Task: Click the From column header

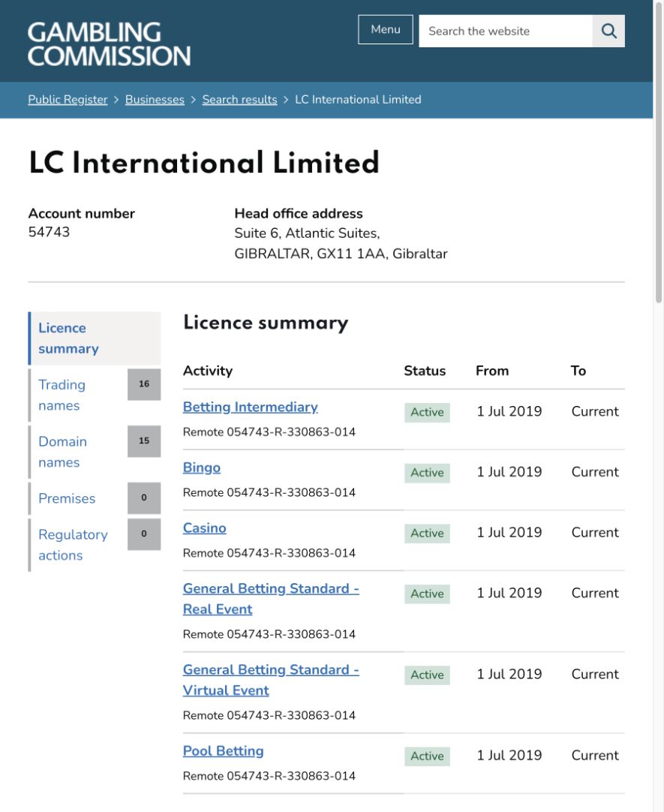Action: (x=492, y=371)
